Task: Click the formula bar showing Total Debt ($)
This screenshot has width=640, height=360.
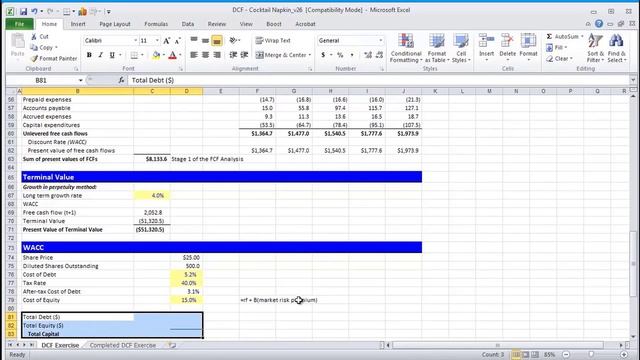Action: pos(379,80)
